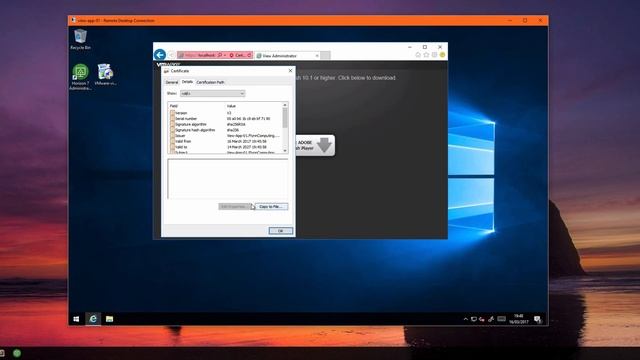Viewport: 640px width, 360px height.
Task: Click the Certificate error indicator in address bar
Action: coord(238,55)
